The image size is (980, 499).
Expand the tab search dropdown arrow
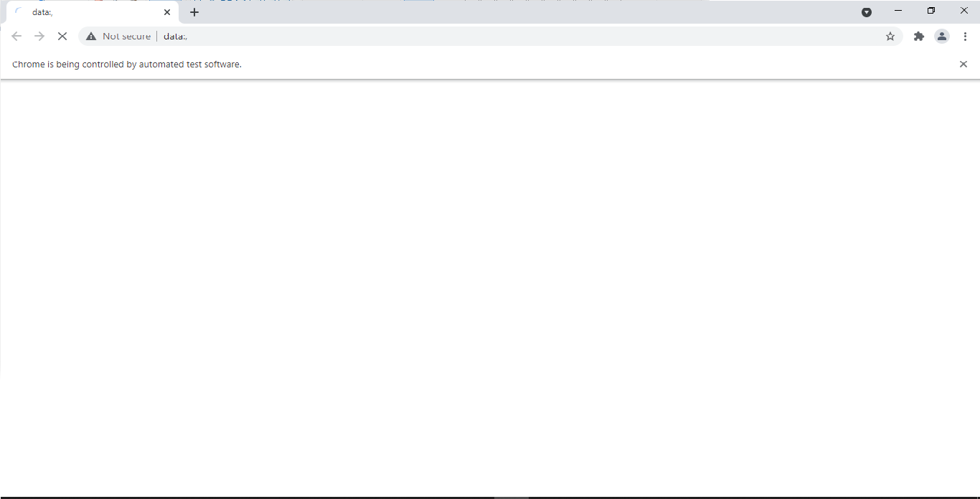(867, 12)
